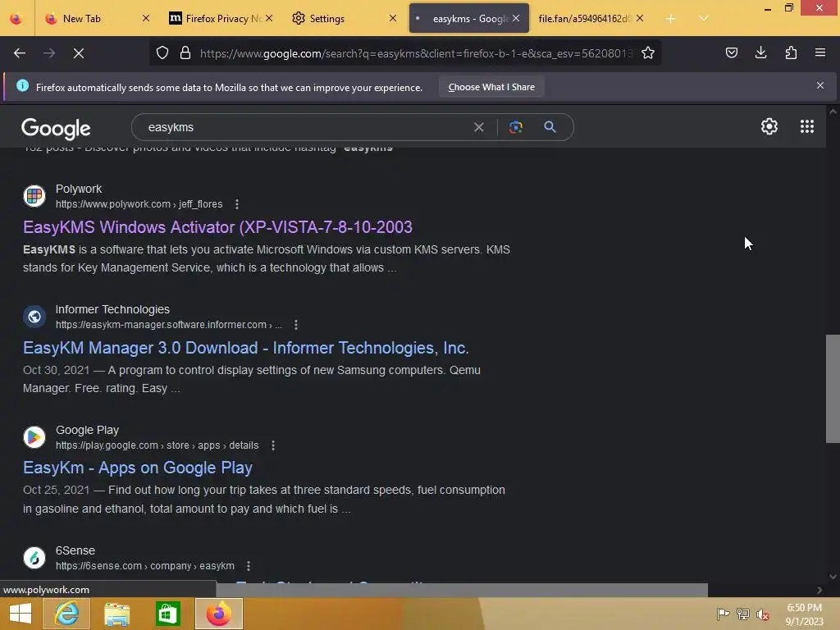The height and width of the screenshot is (630, 840).
Task: Open Google quick settings gear
Action: (x=769, y=126)
